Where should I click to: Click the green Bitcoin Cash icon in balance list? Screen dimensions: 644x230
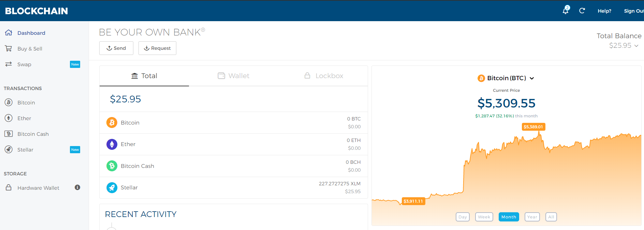(x=112, y=166)
